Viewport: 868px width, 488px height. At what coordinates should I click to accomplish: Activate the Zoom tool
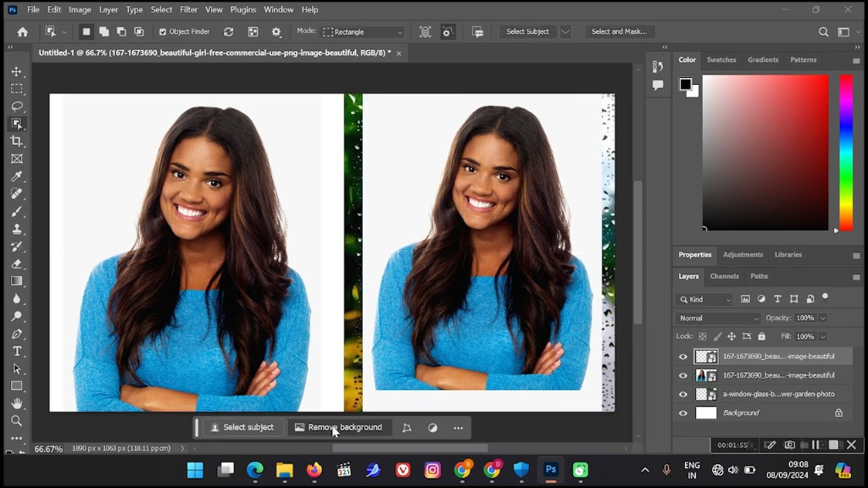click(17, 421)
